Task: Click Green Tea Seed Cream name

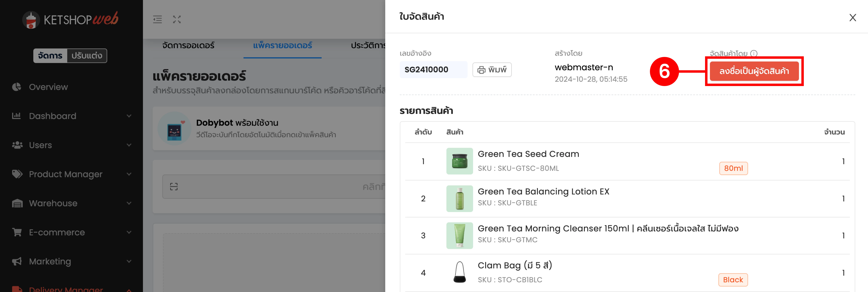Action: [x=528, y=154]
